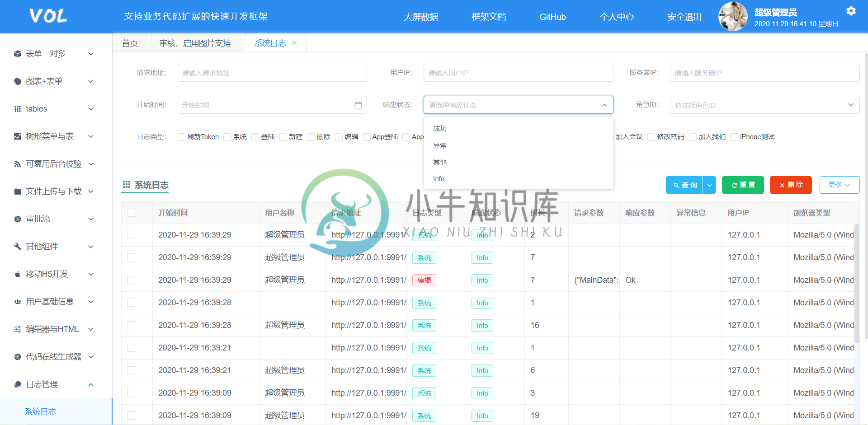The width and height of the screenshot is (868, 425).
Task: Click the 查询 search button
Action: (684, 185)
